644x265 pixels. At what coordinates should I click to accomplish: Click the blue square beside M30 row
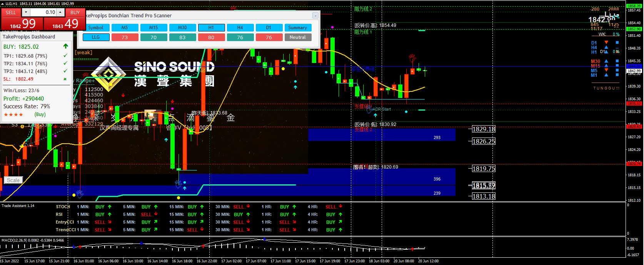(x=617, y=61)
